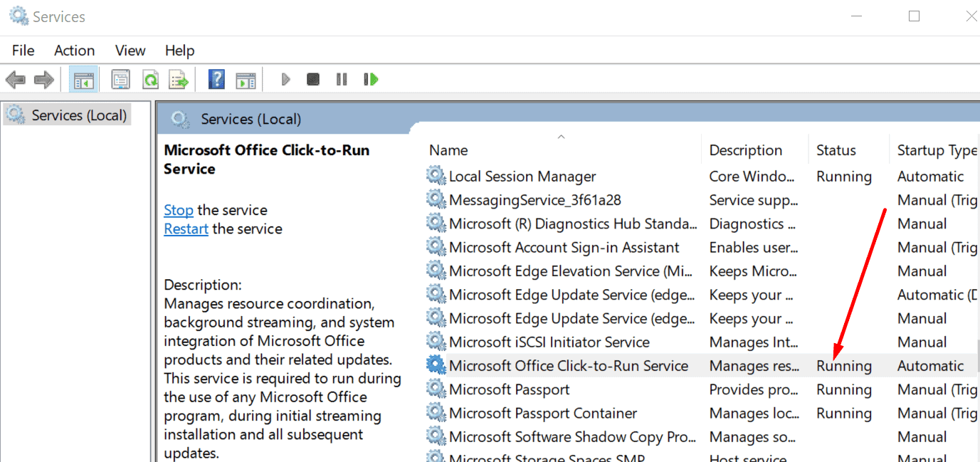The width and height of the screenshot is (980, 462).
Task: Click the gear icon beside Microsoft Software Shadow Copy
Action: (436, 436)
